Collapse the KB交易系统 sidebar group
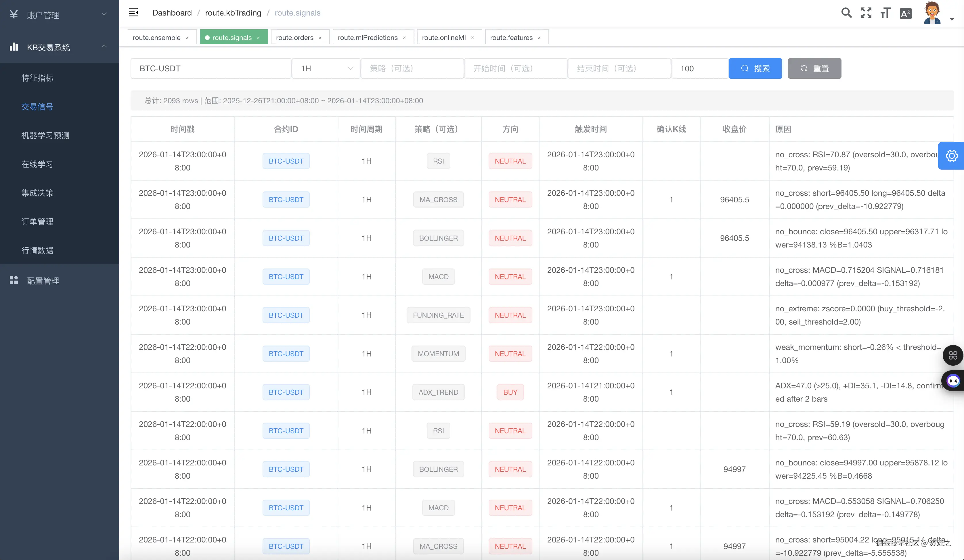This screenshot has width=964, height=560. click(59, 47)
